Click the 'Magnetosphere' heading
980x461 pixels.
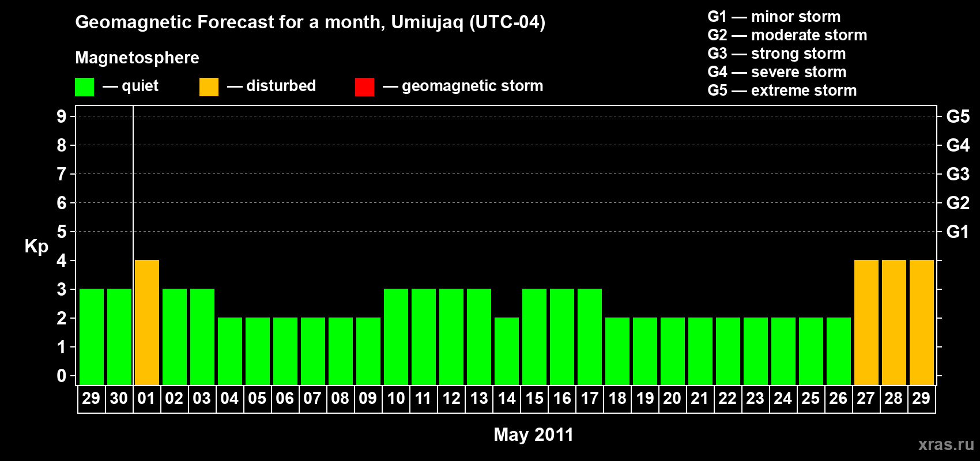137,58
